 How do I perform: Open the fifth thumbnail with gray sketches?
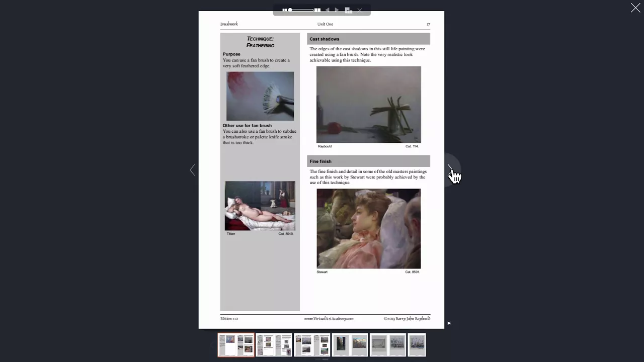(388, 345)
